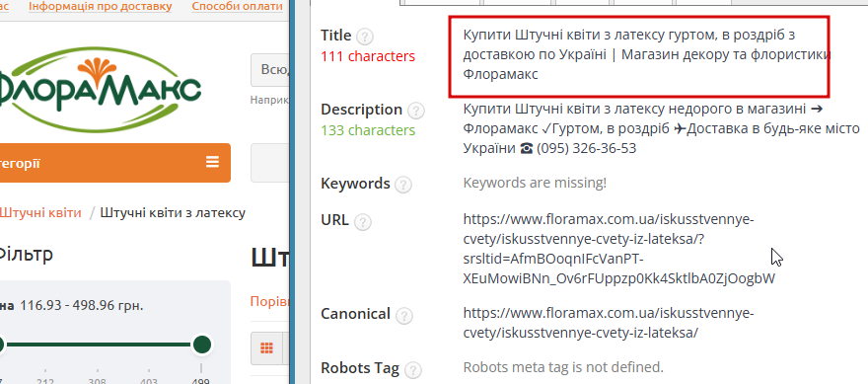Image resolution: width=868 pixels, height=384 pixels.
Task: Click the help icon next to Title
Action: (x=365, y=38)
